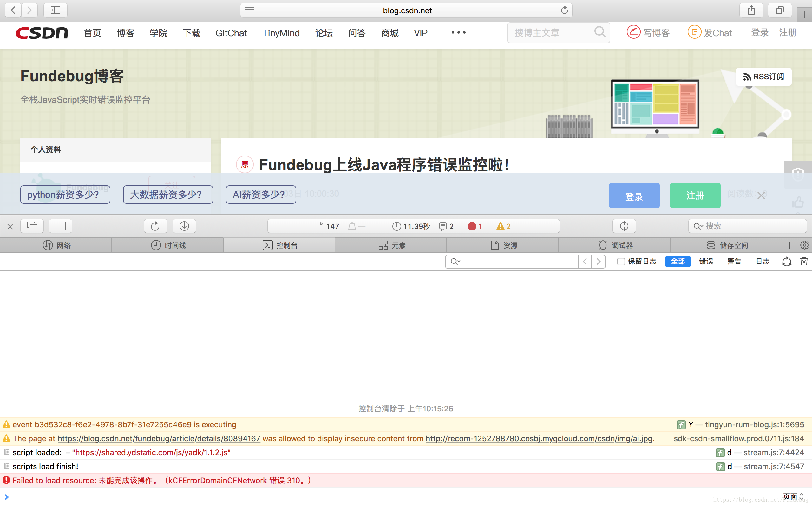Switch to the 资源 tab
This screenshot has height=506, width=812.
pos(502,245)
